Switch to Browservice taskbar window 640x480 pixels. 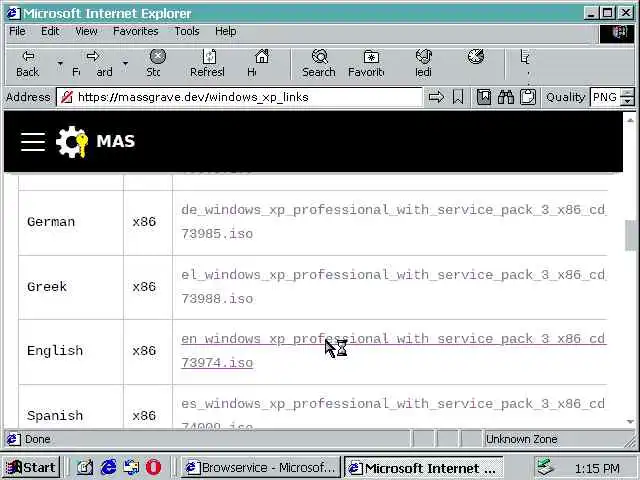260,467
